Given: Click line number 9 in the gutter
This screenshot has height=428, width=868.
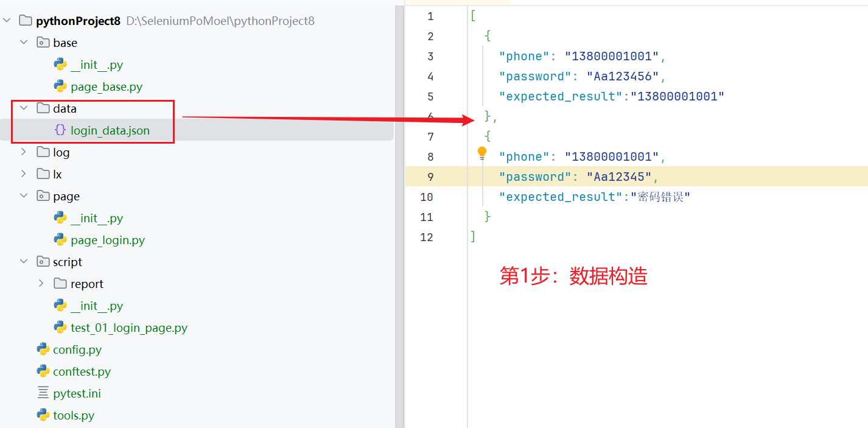Looking at the screenshot, I should 430,177.
